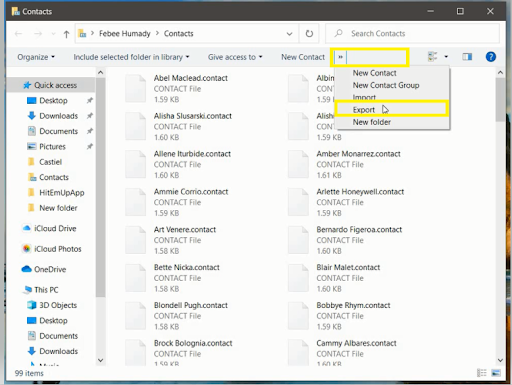Open iCloud Photos

pos(58,249)
